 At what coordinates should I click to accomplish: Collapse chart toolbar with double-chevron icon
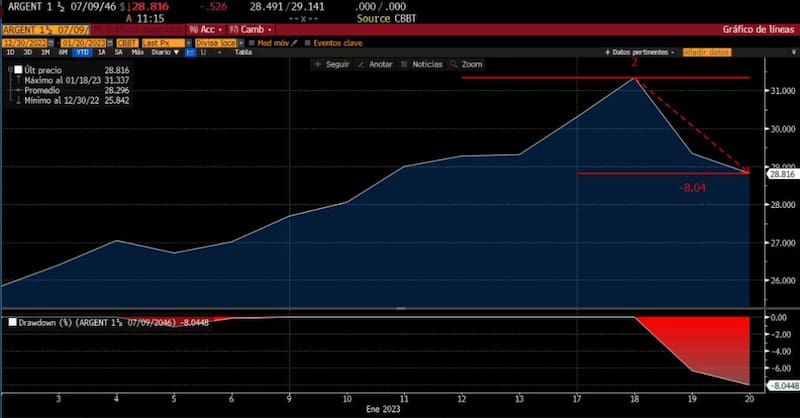pos(788,50)
